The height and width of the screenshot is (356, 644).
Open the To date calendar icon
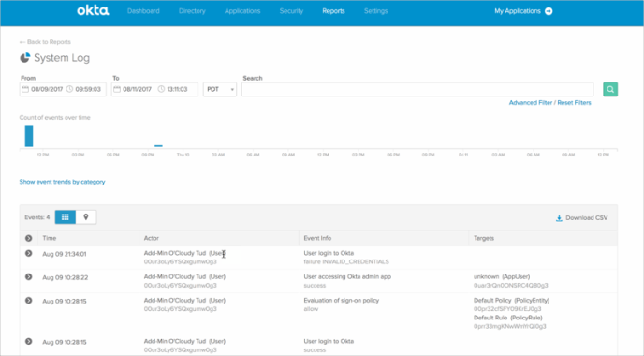pos(117,89)
